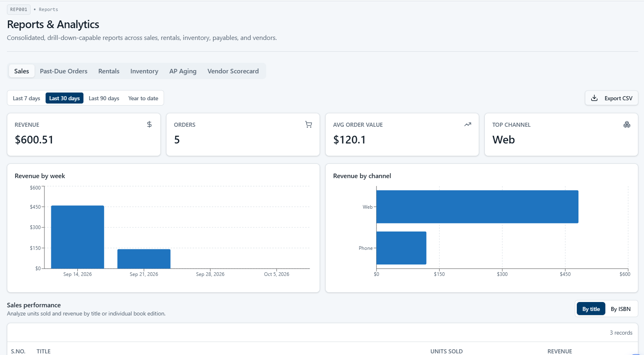Viewport: 644px width, 355px height.
Task: Click the Web channel revenue bar
Action: click(477, 207)
